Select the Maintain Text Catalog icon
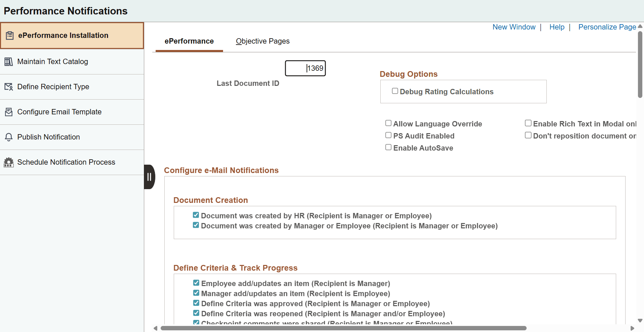The image size is (644, 332). click(x=9, y=61)
